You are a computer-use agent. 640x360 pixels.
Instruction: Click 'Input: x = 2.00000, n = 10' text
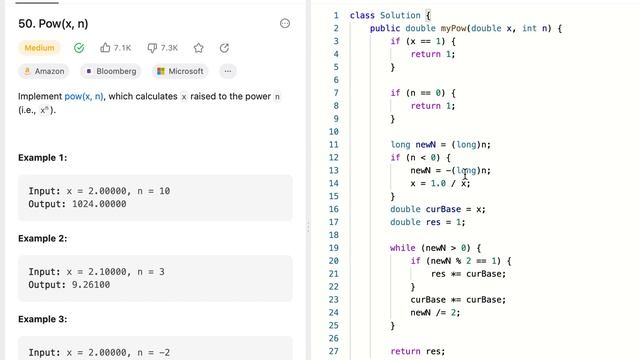coord(99,191)
